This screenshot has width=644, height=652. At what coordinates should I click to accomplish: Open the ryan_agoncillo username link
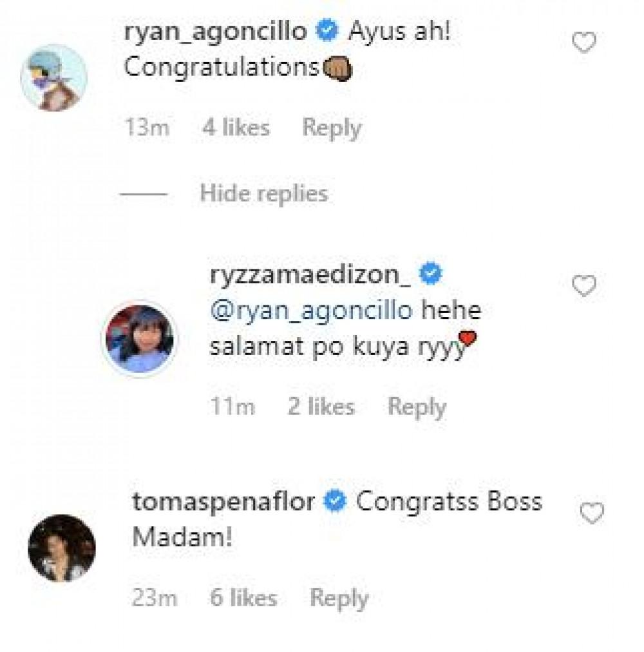point(215,32)
